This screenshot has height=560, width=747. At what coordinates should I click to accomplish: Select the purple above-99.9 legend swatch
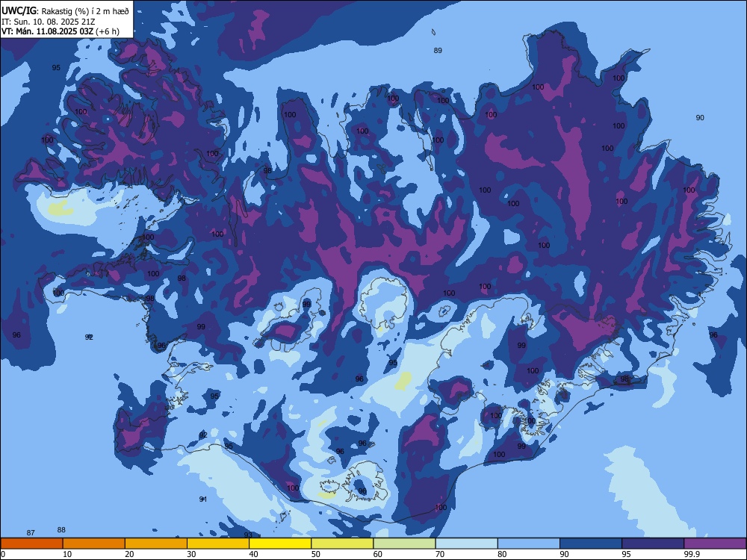[715, 544]
